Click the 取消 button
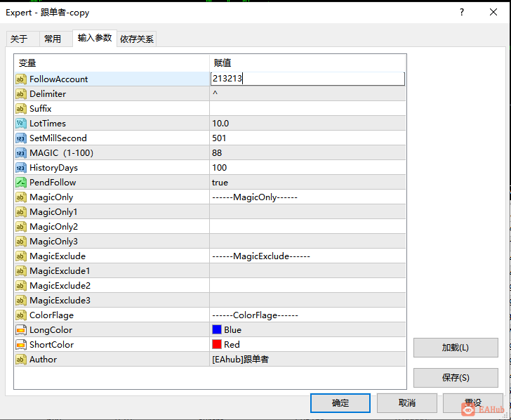 click(x=406, y=403)
